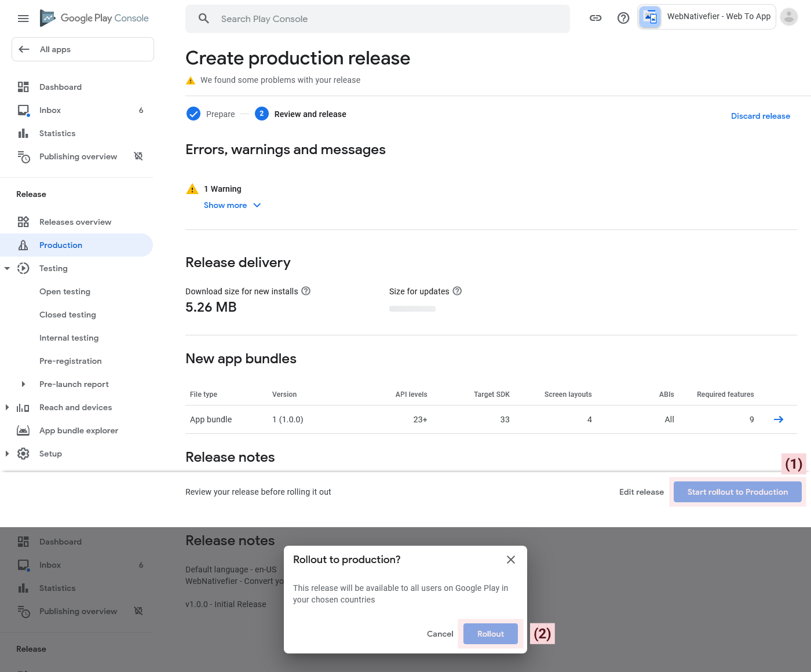811x672 pixels.
Task: Click Size for updates loading bar
Action: click(x=412, y=309)
